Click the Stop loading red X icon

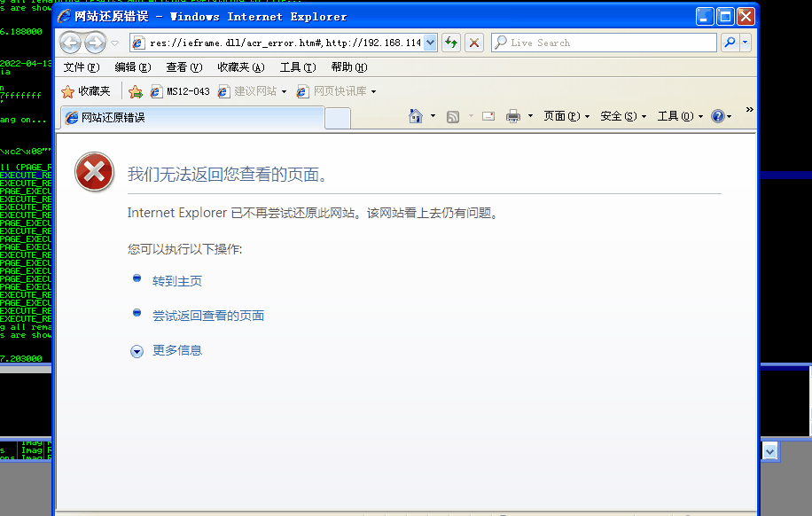click(474, 43)
